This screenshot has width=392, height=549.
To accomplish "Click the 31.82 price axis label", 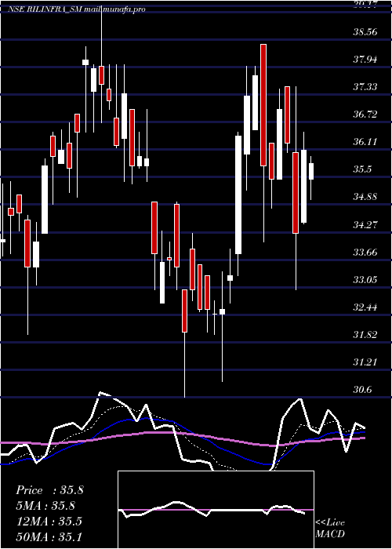I will click(x=365, y=334).
